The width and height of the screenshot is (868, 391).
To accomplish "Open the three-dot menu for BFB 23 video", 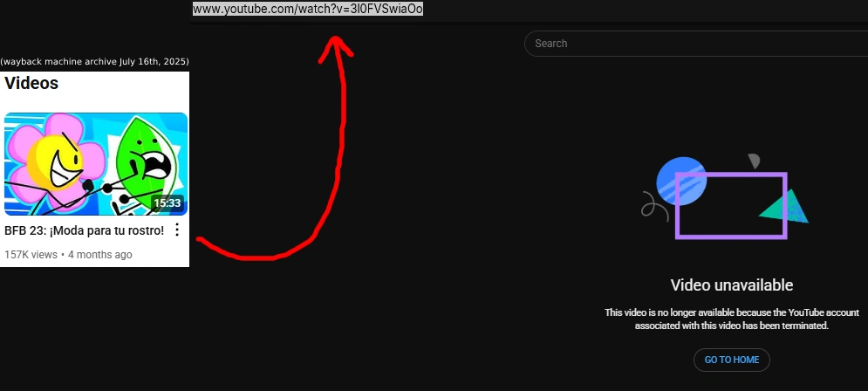I will [177, 230].
